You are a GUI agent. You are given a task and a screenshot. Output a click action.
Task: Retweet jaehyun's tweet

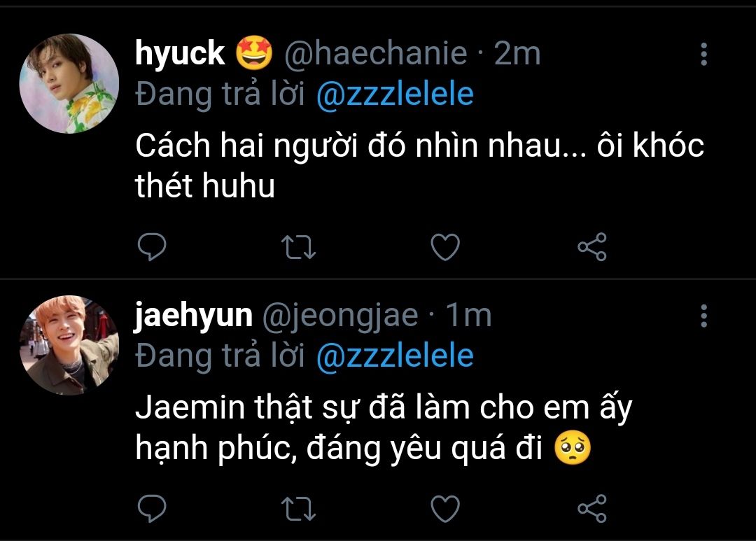tap(298, 509)
